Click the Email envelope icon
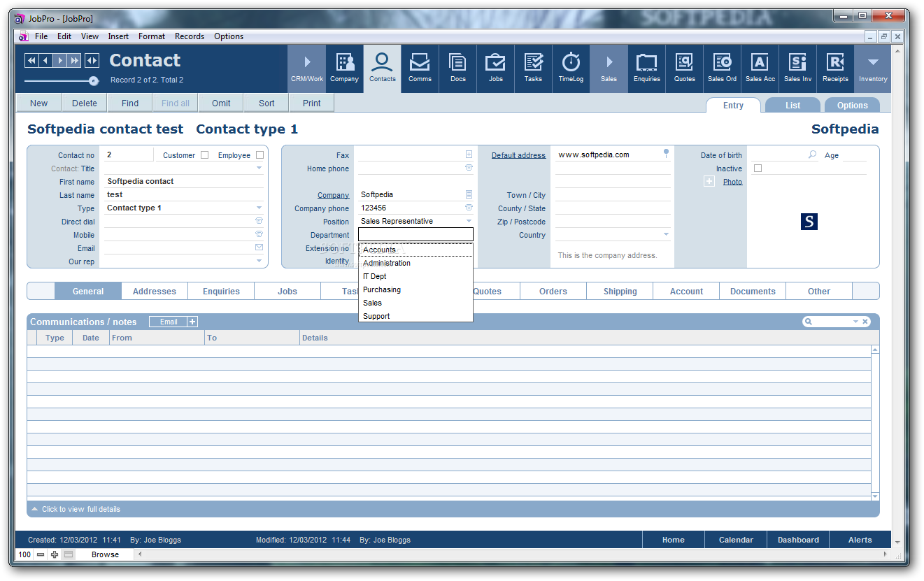Viewport: 924px width, 581px height. click(x=259, y=248)
